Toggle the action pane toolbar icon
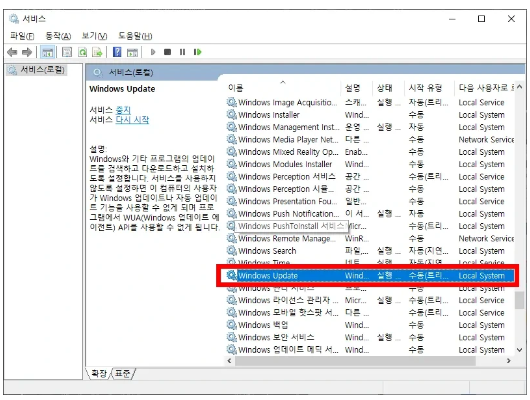Viewport: 530px width, 400px height. (x=132, y=52)
